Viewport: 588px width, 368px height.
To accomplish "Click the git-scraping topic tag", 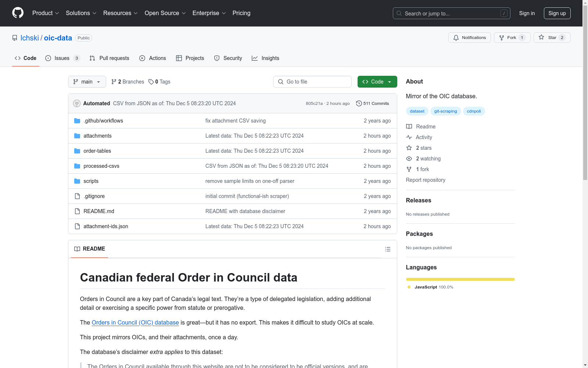I will pyautogui.click(x=445, y=111).
